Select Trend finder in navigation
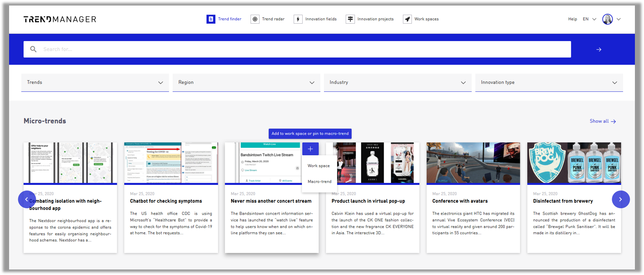 coord(230,19)
